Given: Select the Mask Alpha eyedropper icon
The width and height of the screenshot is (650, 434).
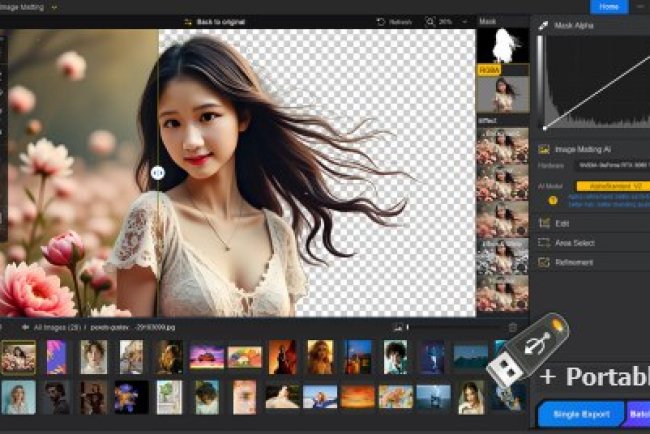Looking at the screenshot, I should (x=543, y=26).
